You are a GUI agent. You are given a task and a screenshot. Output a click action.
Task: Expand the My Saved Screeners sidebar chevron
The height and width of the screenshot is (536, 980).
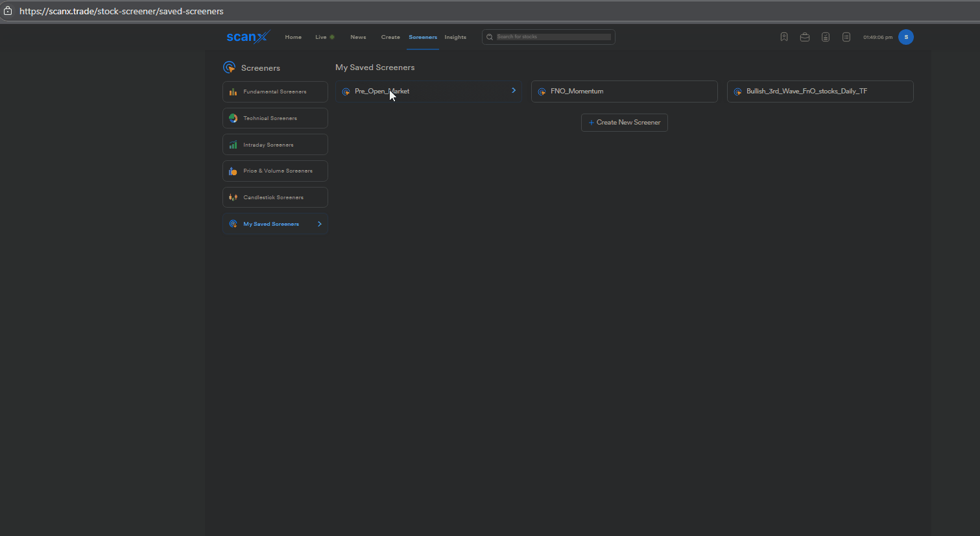tap(320, 224)
